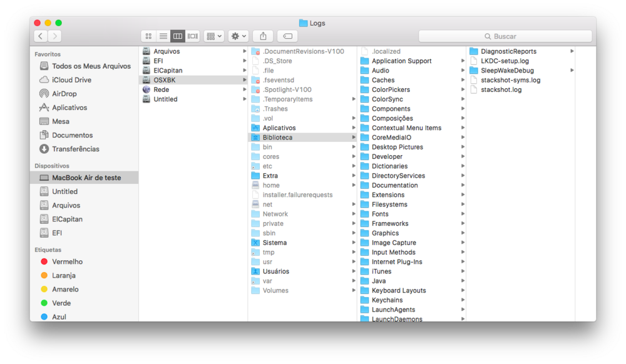Switch to list view mode
Image resolution: width=626 pixels, height=364 pixels.
pyautogui.click(x=163, y=36)
